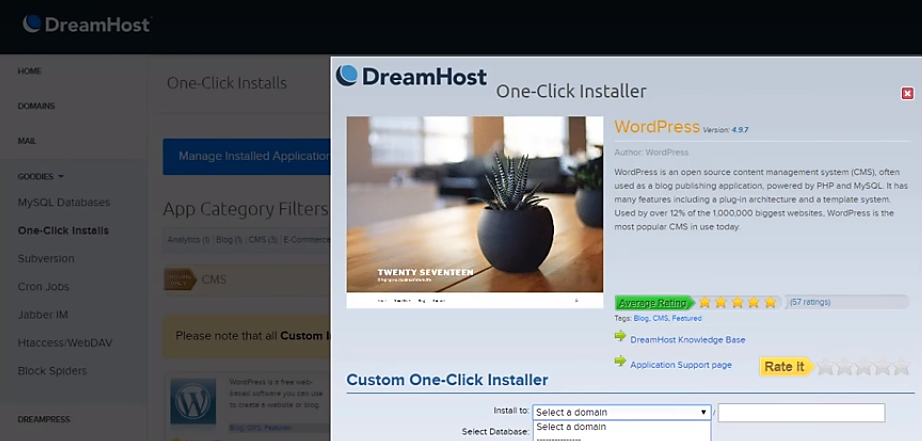
Task: Filter apps by E-Commerce category
Action: (306, 240)
